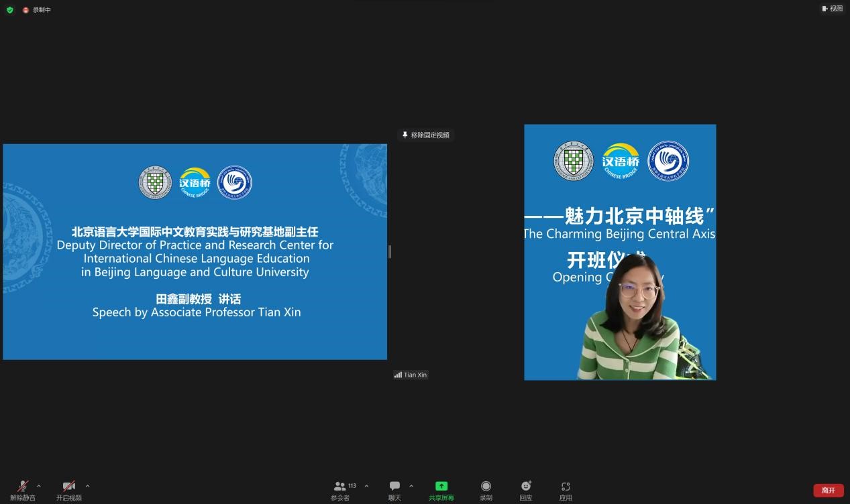Open the view layout menu (视图)
The height and width of the screenshot is (504, 850).
pos(832,9)
